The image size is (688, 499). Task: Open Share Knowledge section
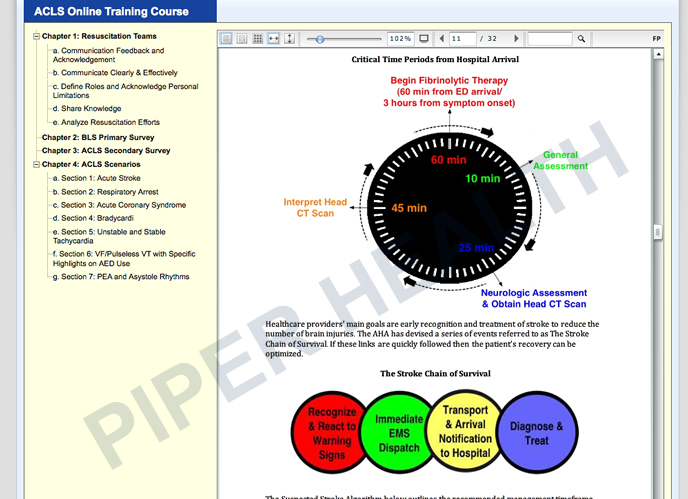coord(87,108)
